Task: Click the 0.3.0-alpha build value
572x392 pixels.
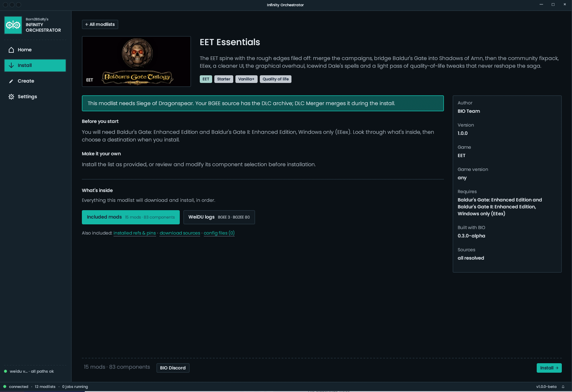Action: pyautogui.click(x=471, y=236)
